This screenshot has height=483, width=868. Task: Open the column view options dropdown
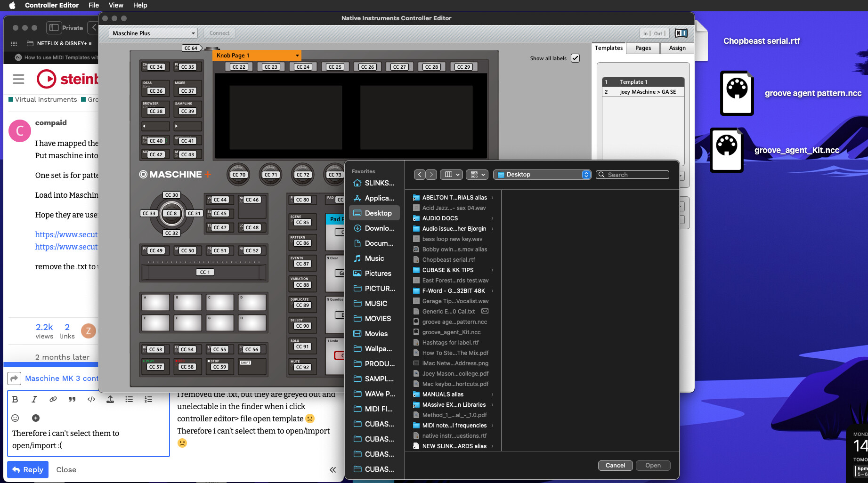tap(451, 175)
